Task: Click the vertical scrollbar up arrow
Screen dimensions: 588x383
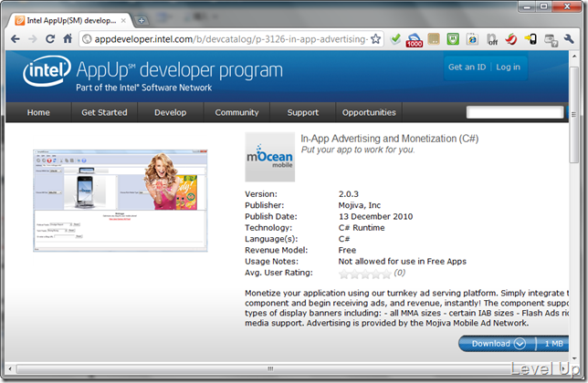Action: tap(573, 57)
